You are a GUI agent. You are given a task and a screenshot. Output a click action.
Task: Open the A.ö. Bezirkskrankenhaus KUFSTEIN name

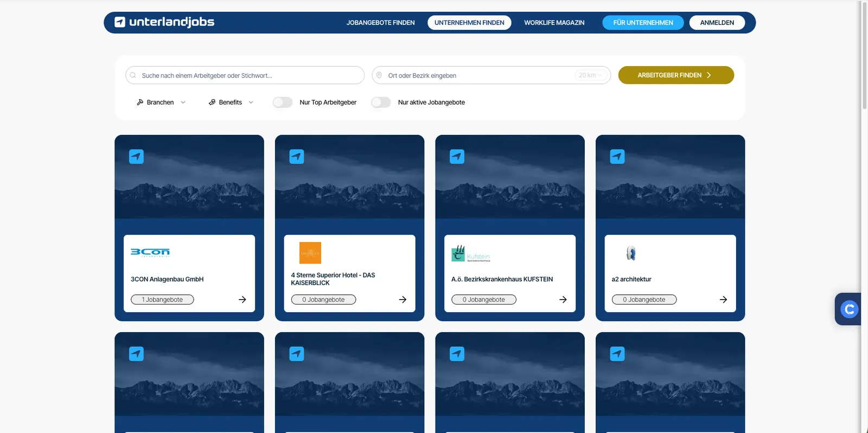(x=502, y=280)
